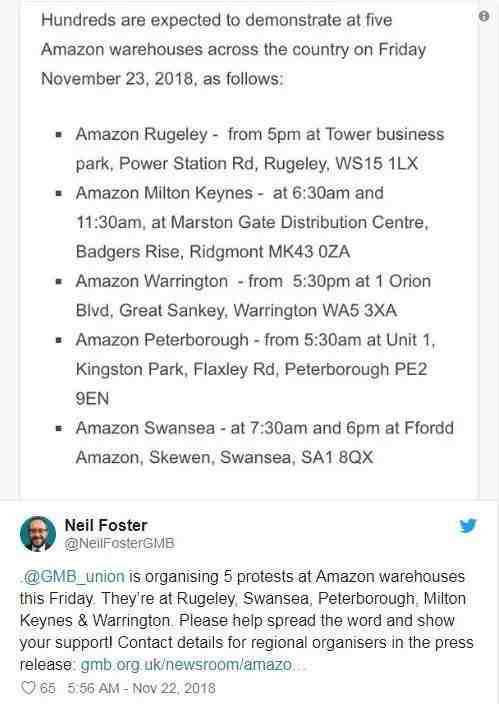Screen dimensions: 499x704
Task: Like the tweet with the heart icon
Action: (28, 688)
